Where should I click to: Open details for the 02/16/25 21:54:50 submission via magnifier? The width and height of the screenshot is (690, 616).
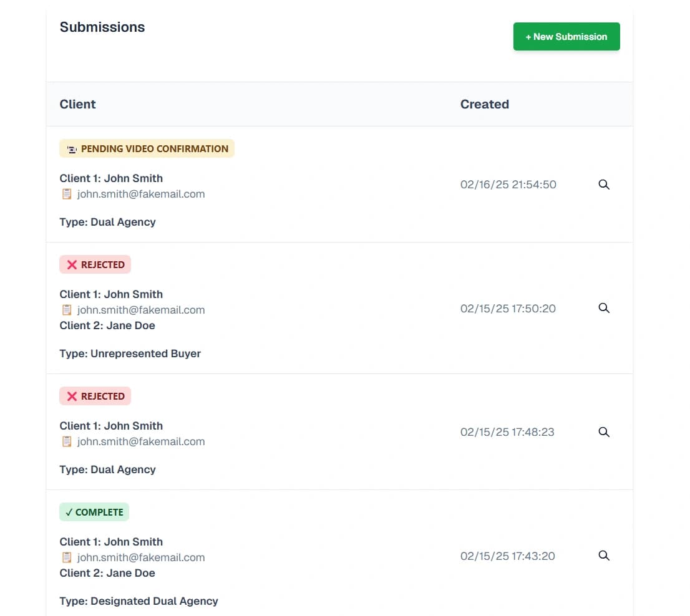pyautogui.click(x=603, y=185)
